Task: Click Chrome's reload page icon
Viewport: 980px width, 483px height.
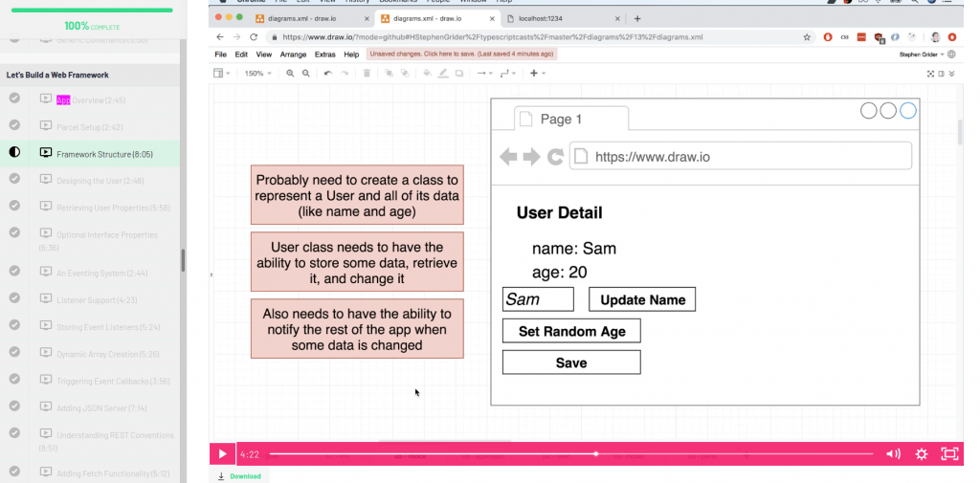Action: tap(253, 37)
